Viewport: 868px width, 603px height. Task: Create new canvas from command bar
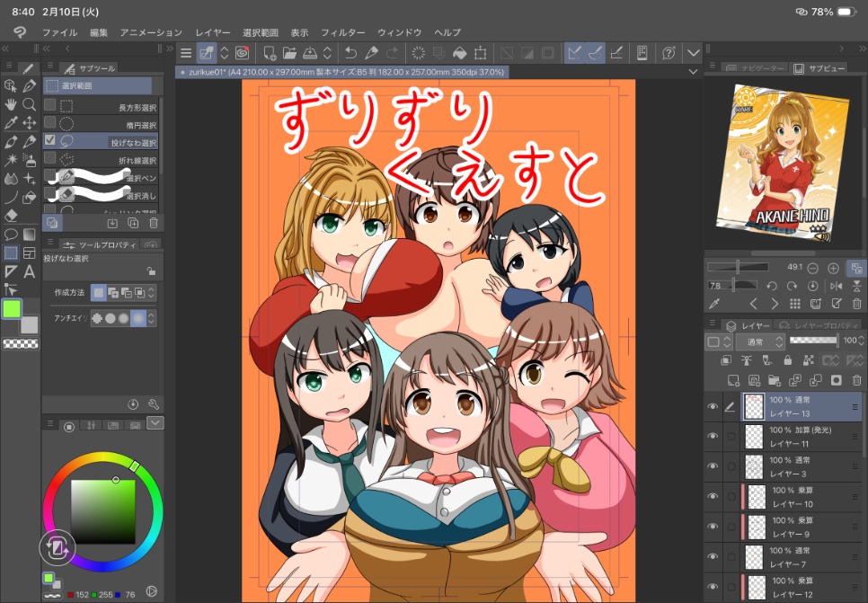point(270,53)
